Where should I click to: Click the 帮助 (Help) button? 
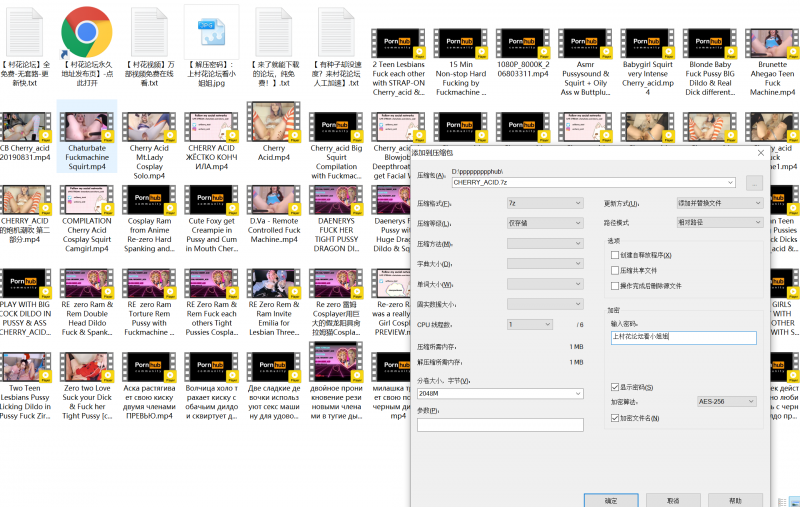pyautogui.click(x=735, y=500)
